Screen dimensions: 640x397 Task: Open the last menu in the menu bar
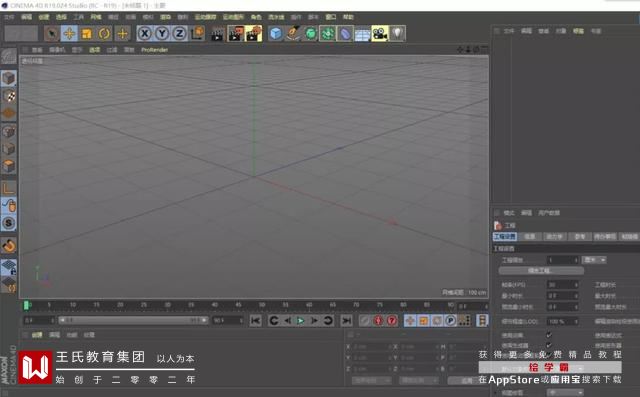[348, 17]
